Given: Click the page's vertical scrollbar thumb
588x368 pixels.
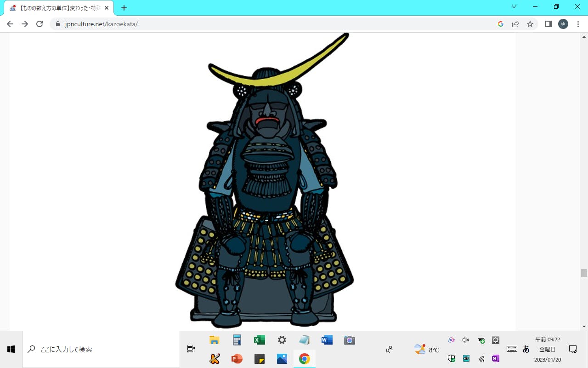Looking at the screenshot, I should (x=584, y=273).
